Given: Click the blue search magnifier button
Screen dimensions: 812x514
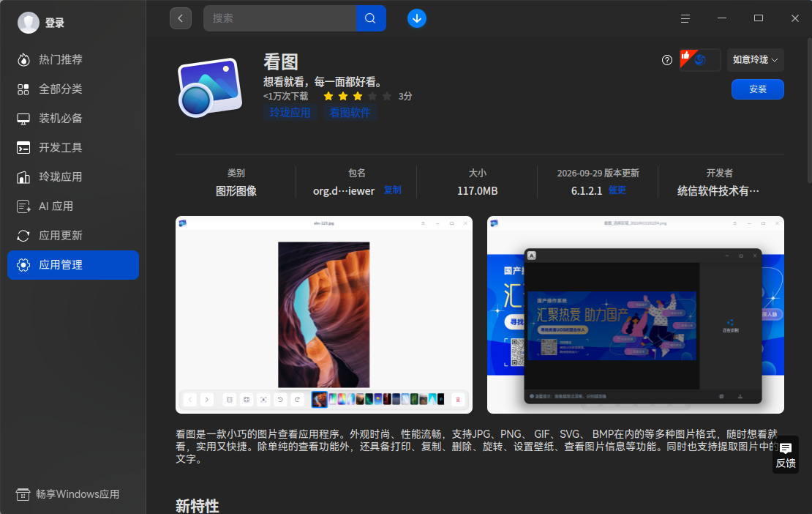Looking at the screenshot, I should 371,18.
